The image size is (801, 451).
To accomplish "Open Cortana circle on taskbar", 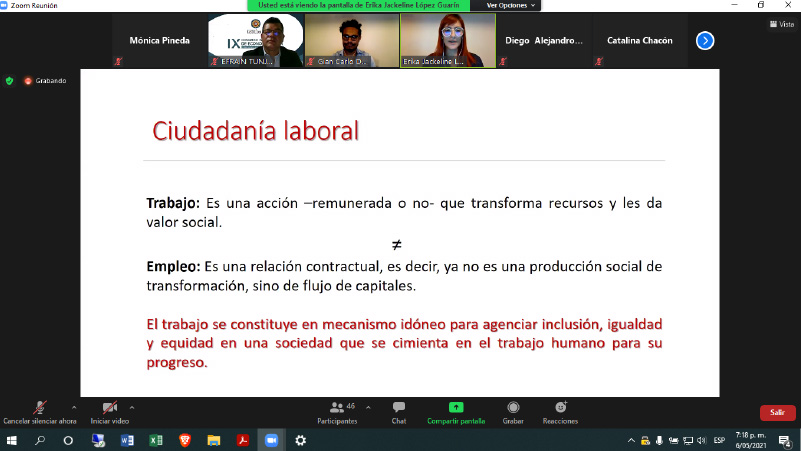I will pos(68,440).
